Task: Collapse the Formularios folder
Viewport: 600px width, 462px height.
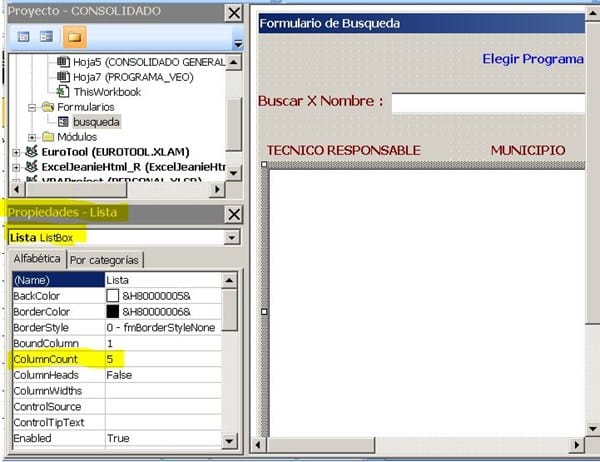Action: click(32, 107)
